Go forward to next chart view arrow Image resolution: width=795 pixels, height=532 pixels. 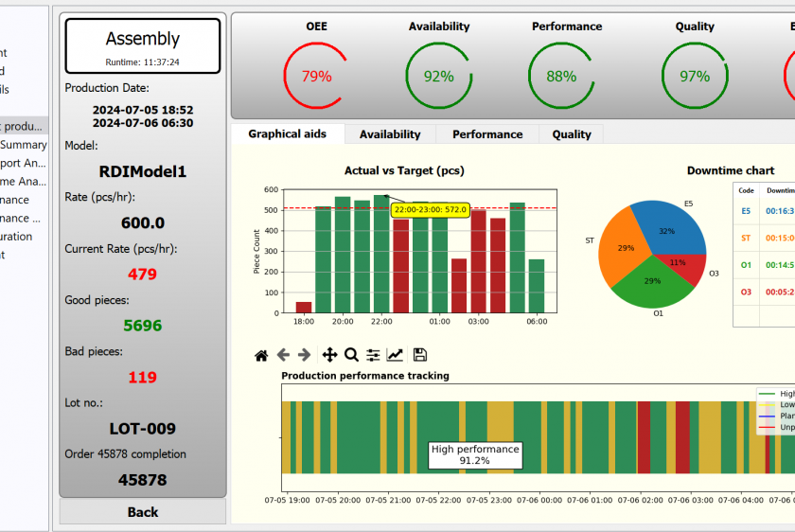304,355
